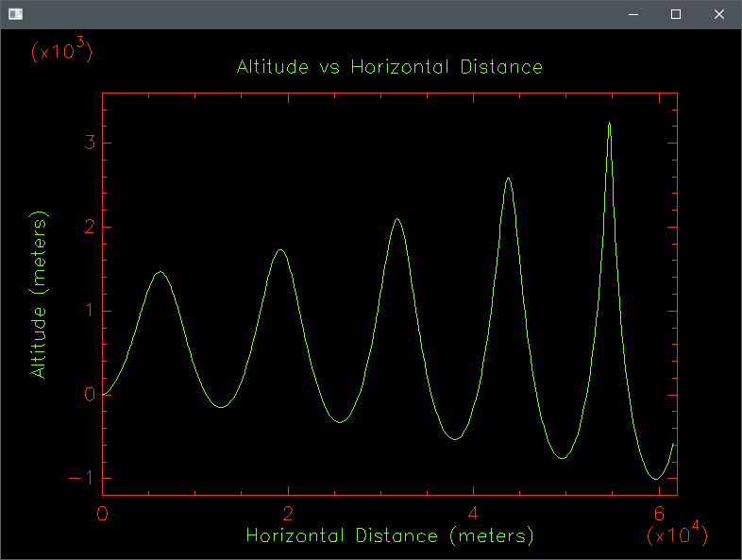Click the highest peak of the green curve

tap(609, 124)
